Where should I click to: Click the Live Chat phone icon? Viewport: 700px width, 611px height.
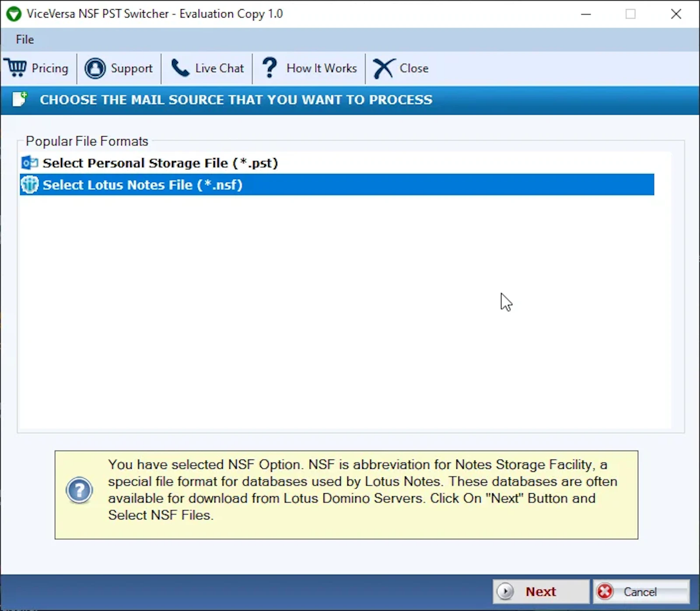[x=180, y=68]
